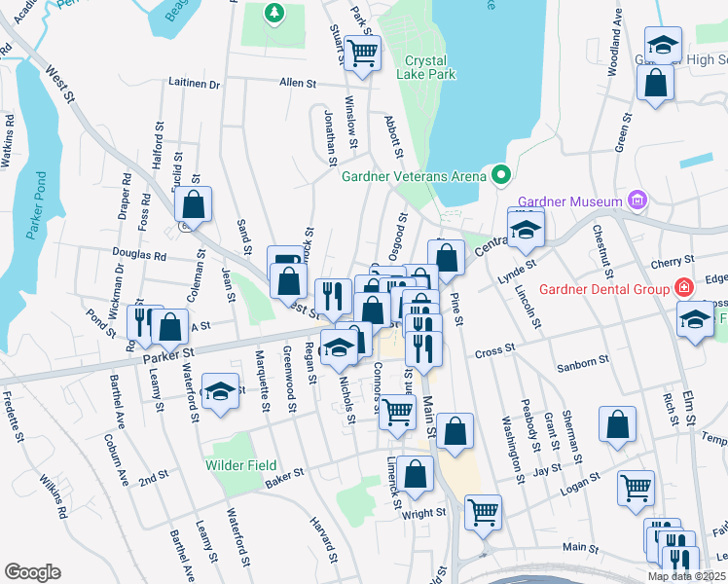Click the shopping bag marker near Rich St
The height and width of the screenshot is (584, 728).
617,424
